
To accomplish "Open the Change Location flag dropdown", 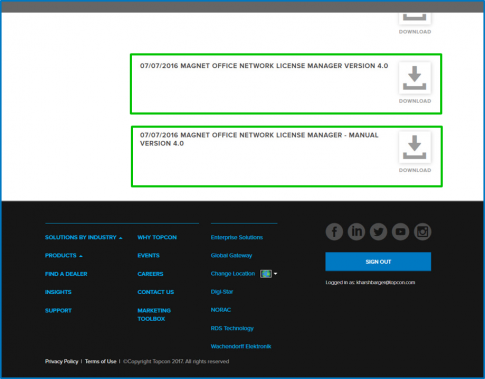I will point(269,274).
